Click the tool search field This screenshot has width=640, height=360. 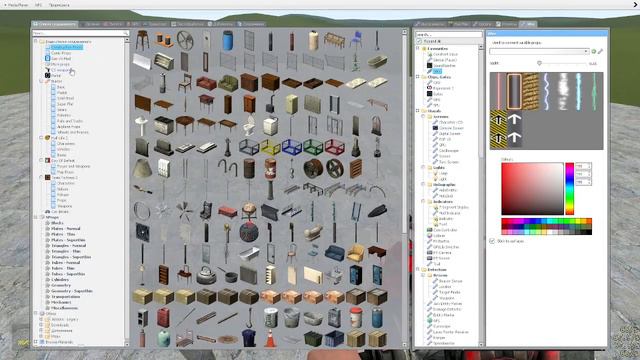(x=448, y=35)
